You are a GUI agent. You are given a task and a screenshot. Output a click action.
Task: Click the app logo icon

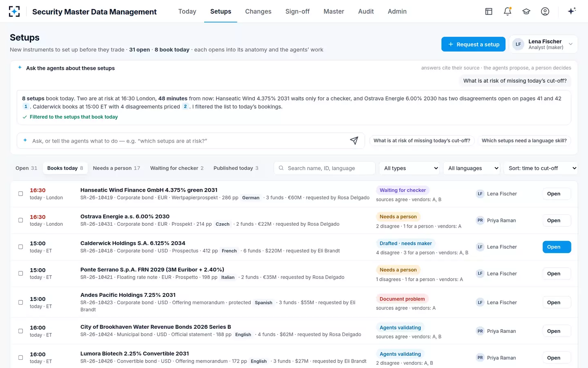pos(14,11)
